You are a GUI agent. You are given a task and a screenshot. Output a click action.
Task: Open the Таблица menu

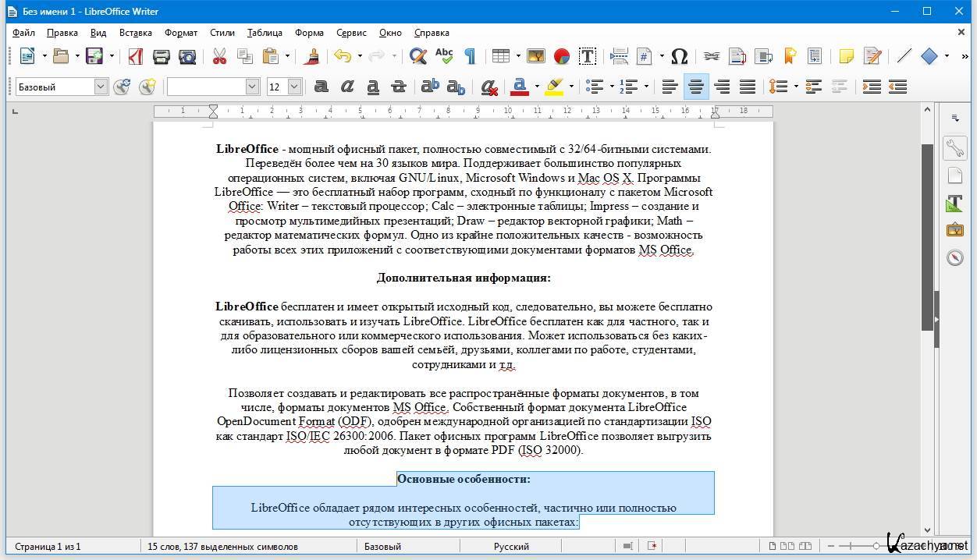pos(265,33)
